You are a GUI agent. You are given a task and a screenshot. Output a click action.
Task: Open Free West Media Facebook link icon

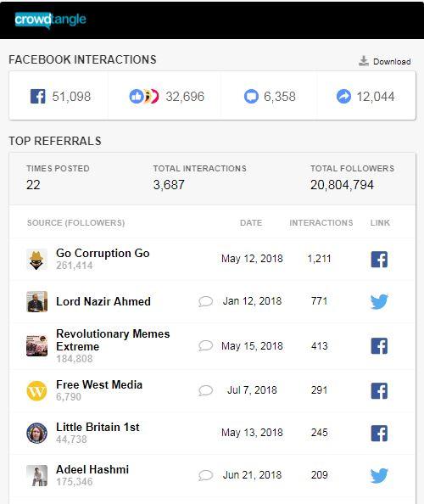click(379, 390)
